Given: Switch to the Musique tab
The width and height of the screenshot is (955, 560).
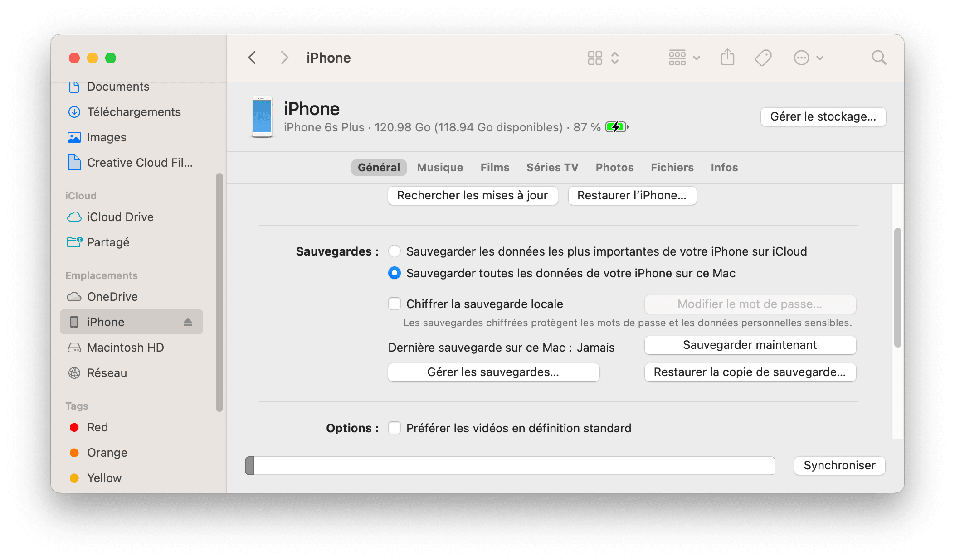Looking at the screenshot, I should tap(440, 167).
